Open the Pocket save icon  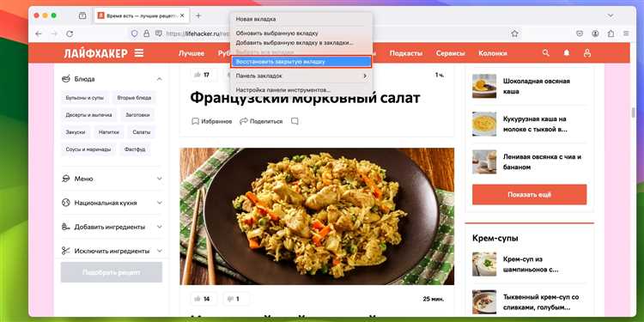580,33
